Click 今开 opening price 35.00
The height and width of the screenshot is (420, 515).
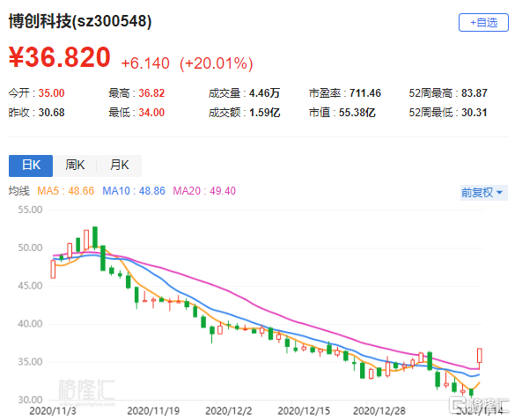tap(51, 93)
